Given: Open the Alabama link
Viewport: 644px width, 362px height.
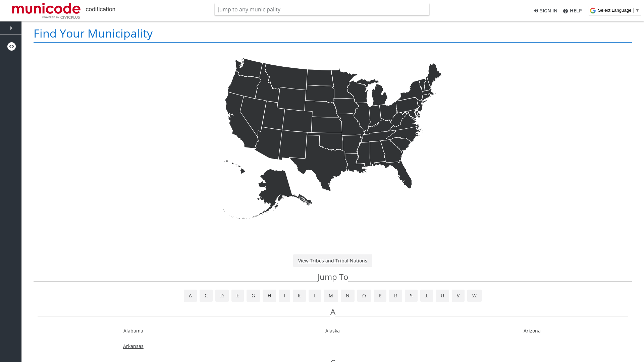Looking at the screenshot, I should coord(133,331).
